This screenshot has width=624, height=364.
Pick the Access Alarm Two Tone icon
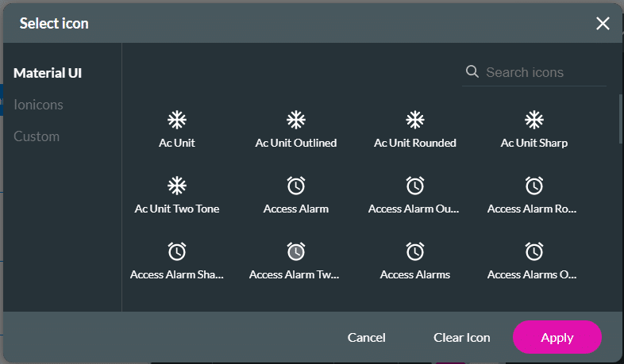(296, 252)
